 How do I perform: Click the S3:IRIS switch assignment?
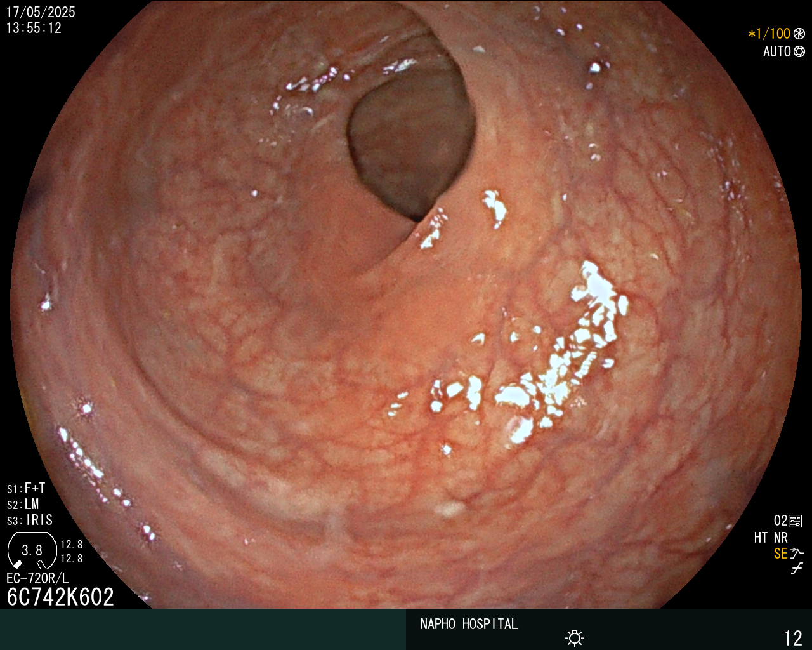(x=30, y=520)
